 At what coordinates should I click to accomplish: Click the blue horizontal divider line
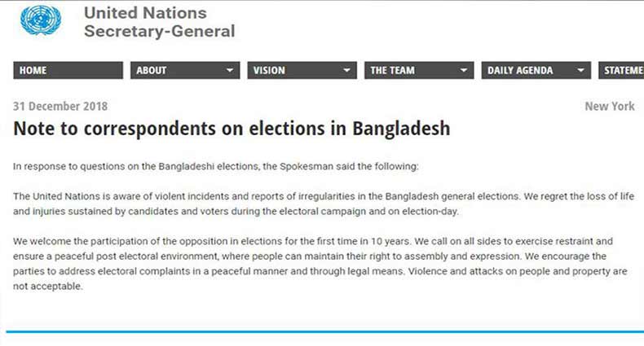(322, 331)
